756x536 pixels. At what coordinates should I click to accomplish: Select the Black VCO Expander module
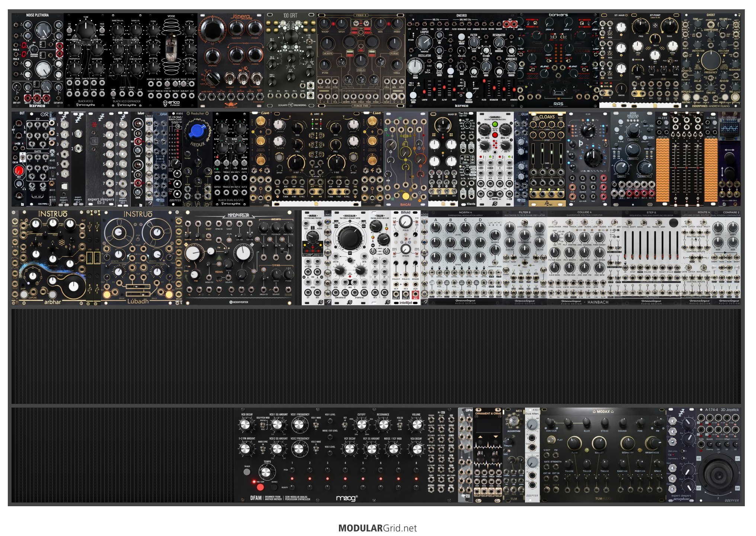click(x=127, y=61)
